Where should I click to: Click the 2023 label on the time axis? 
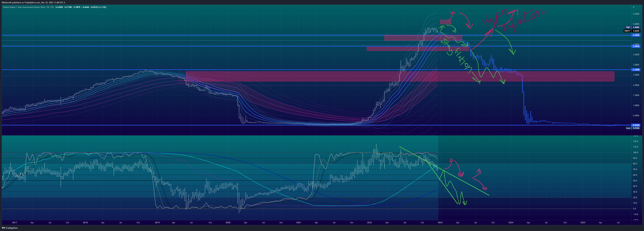click(440, 222)
